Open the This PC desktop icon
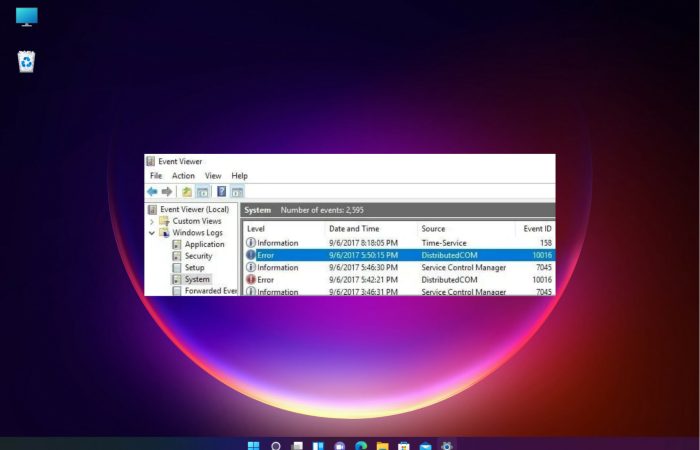This screenshot has width=700, height=450. tap(27, 17)
